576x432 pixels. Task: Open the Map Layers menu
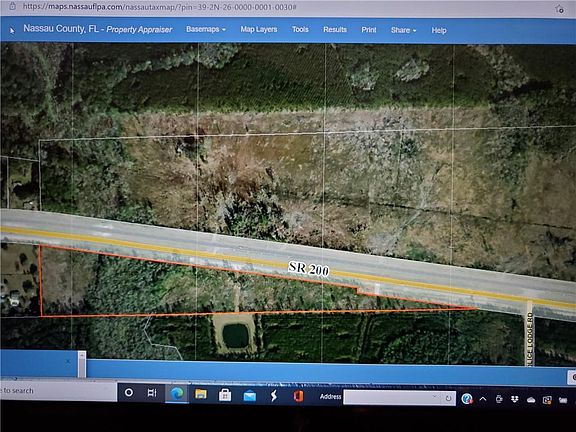(x=259, y=29)
